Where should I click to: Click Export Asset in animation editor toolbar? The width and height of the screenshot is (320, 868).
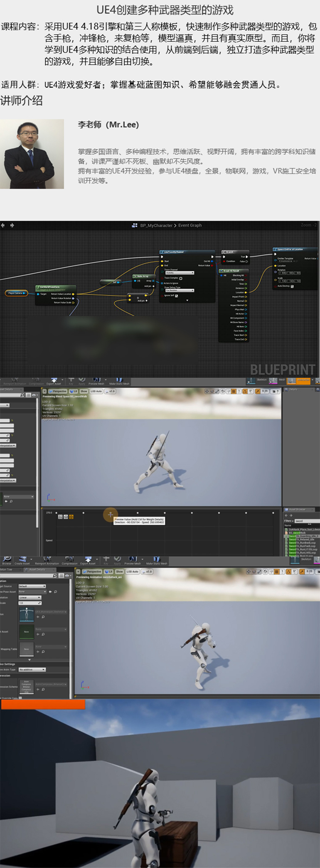88,561
